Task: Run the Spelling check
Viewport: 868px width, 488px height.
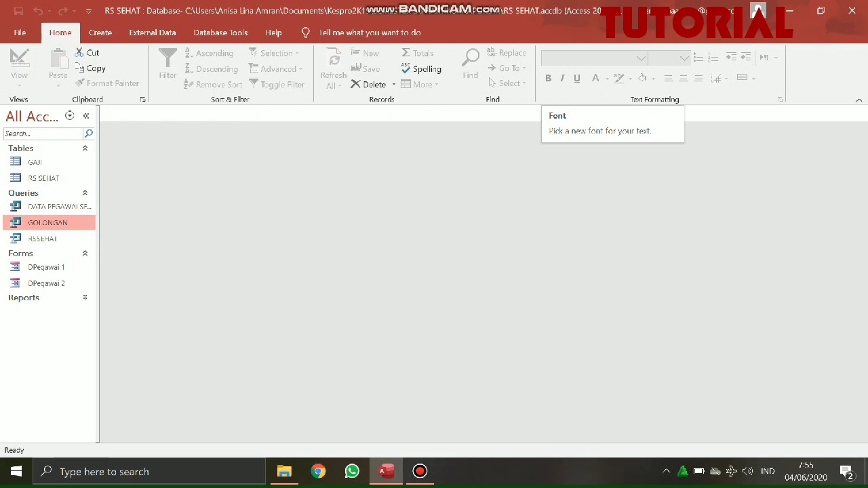Action: click(x=421, y=68)
